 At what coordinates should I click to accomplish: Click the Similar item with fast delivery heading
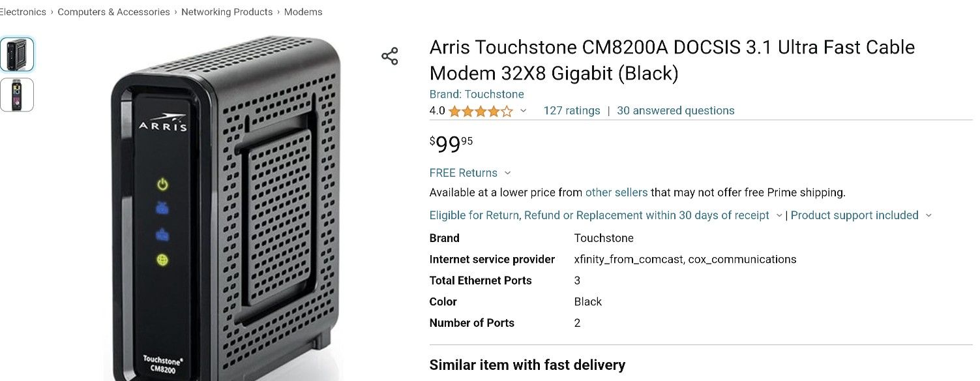coord(527,365)
